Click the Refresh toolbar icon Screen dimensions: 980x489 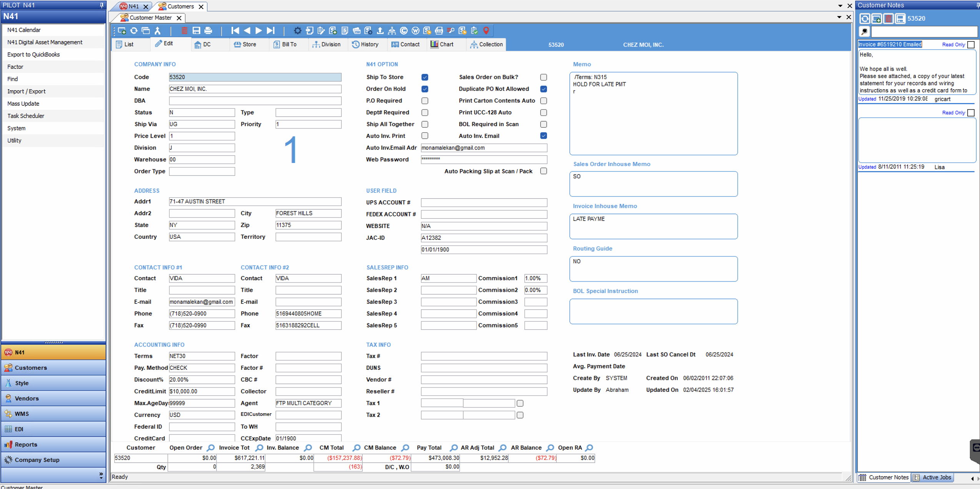[x=134, y=31]
